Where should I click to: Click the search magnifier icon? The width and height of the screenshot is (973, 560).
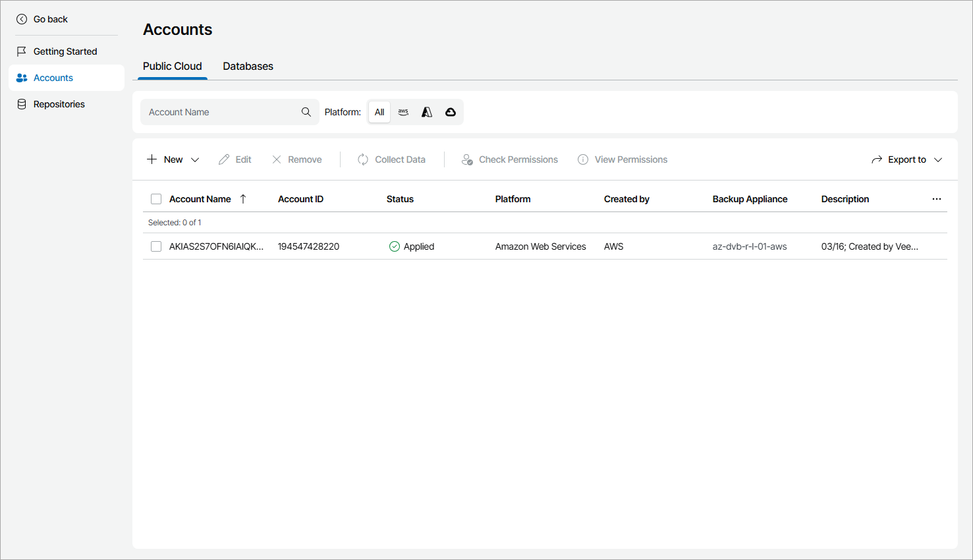click(x=306, y=112)
